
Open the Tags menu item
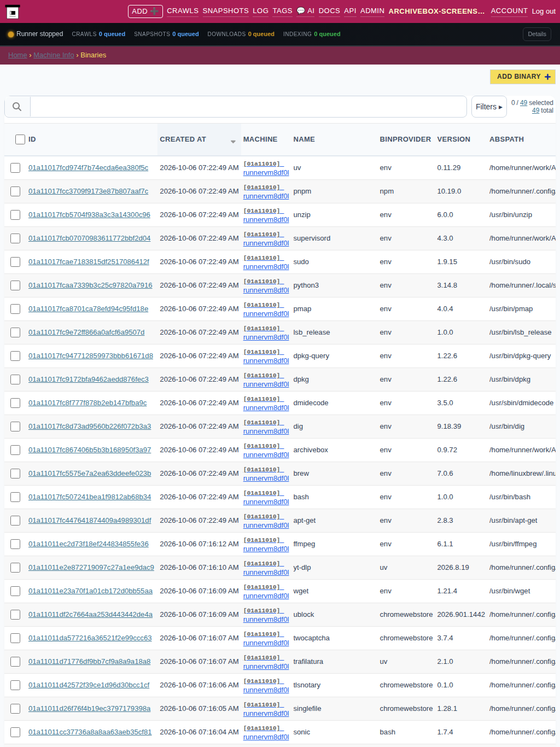point(282,11)
